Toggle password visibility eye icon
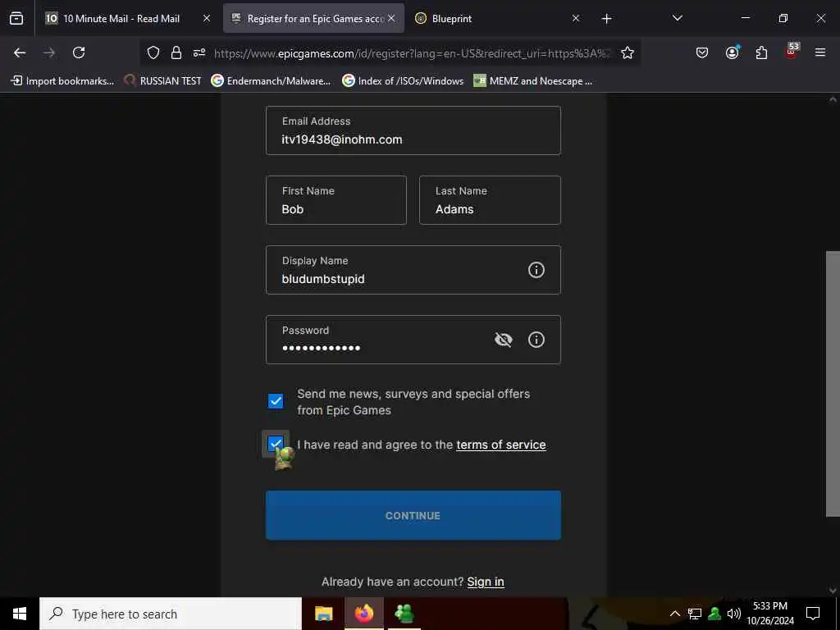Viewport: 840px width, 630px height. tap(504, 340)
